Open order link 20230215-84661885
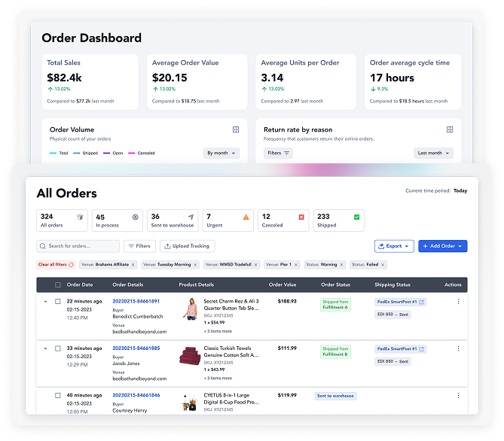Image resolution: width=504 pixels, height=441 pixels. click(136, 348)
